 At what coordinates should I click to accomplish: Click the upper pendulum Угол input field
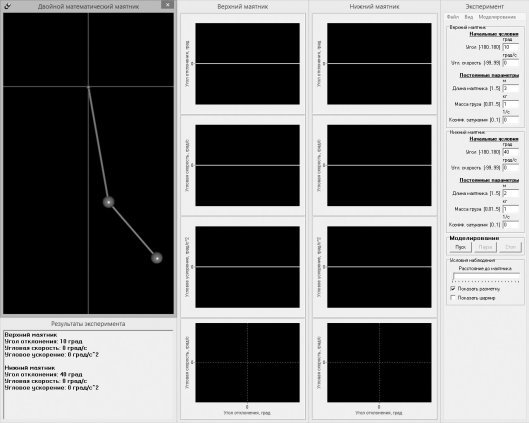510,47
